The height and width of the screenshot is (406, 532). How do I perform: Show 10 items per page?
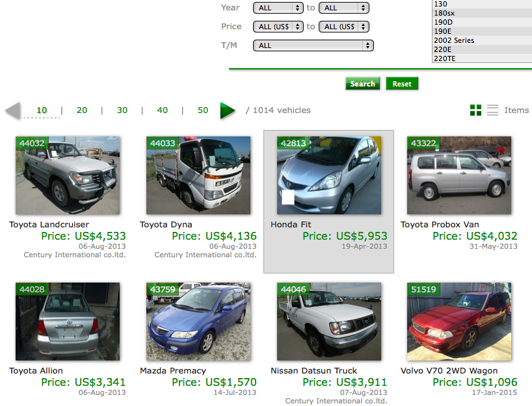(42, 110)
